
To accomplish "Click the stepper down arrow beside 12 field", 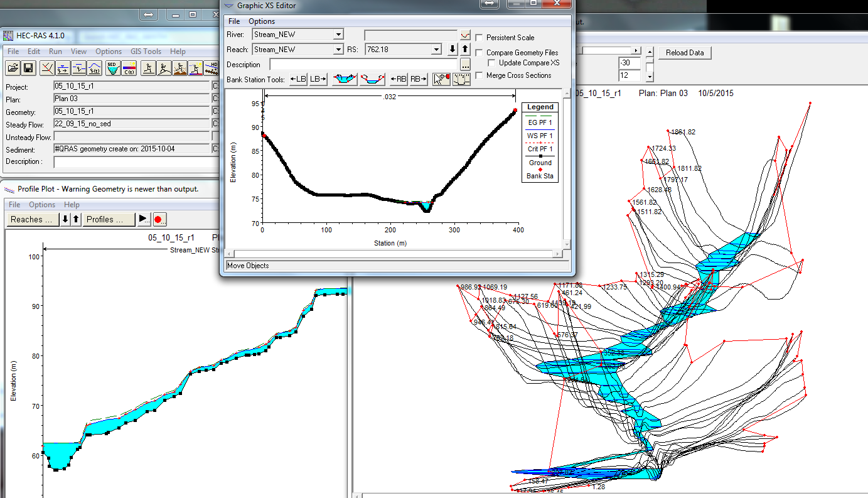I will point(650,77).
